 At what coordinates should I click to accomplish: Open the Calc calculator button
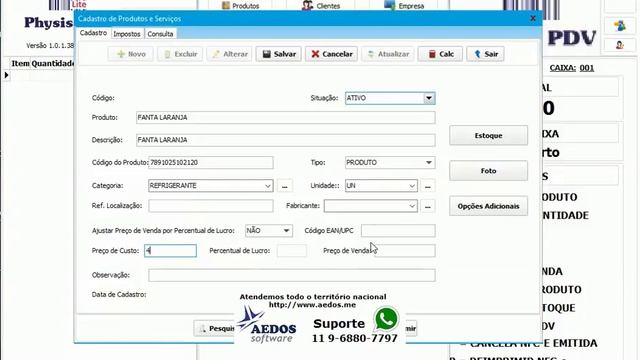pos(440,54)
